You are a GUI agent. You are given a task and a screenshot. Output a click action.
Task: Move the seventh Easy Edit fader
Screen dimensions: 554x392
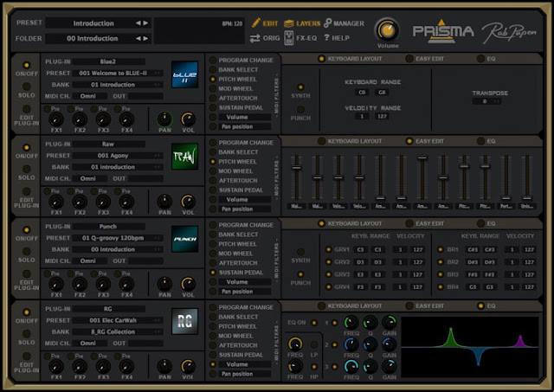422,157
